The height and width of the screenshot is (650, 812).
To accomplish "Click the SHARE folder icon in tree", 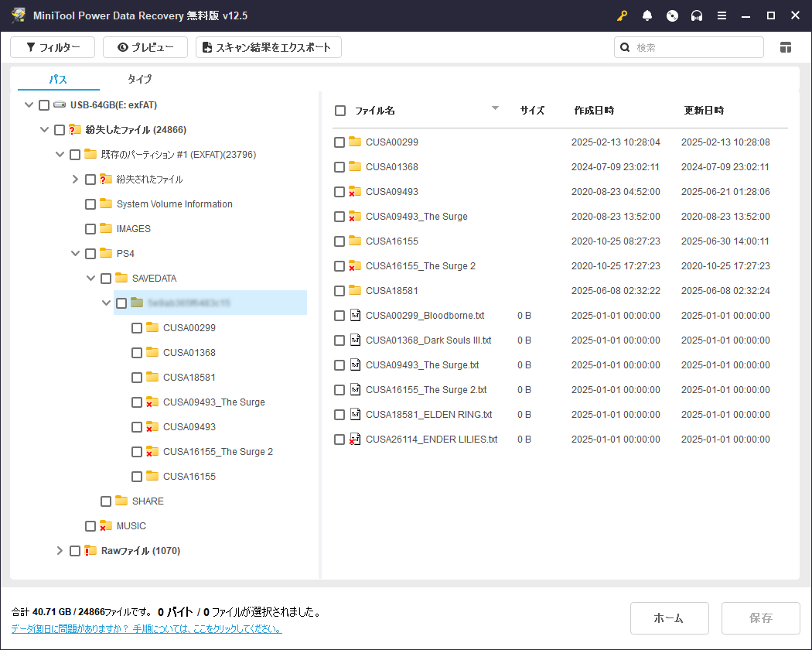I will (x=121, y=501).
